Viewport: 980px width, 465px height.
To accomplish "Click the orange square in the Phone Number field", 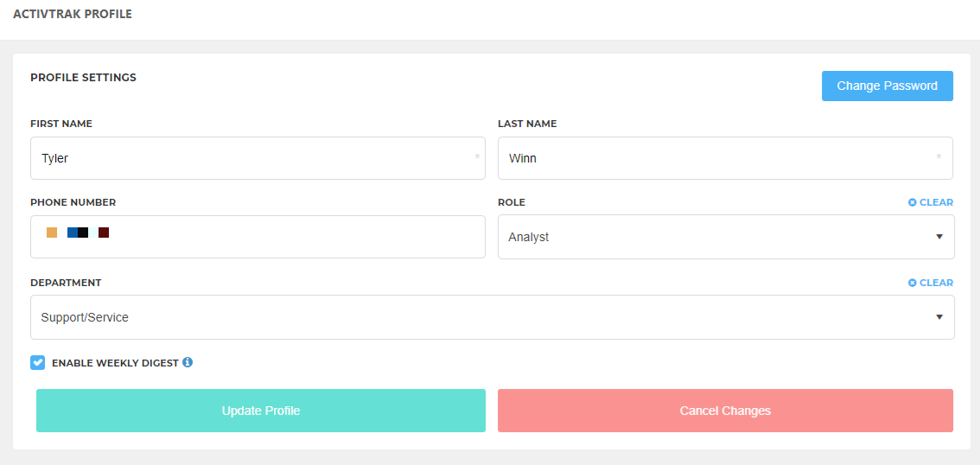I will (x=52, y=232).
